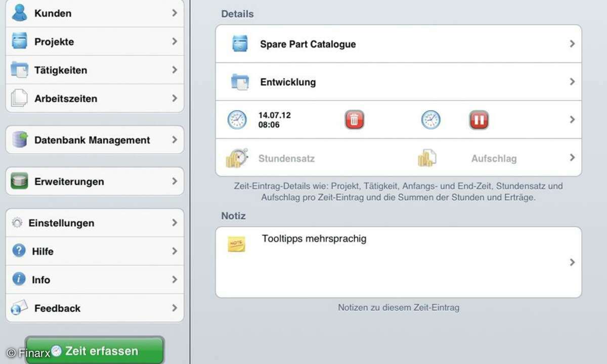Expand the Arbeitszeiten row chevron

click(x=175, y=98)
